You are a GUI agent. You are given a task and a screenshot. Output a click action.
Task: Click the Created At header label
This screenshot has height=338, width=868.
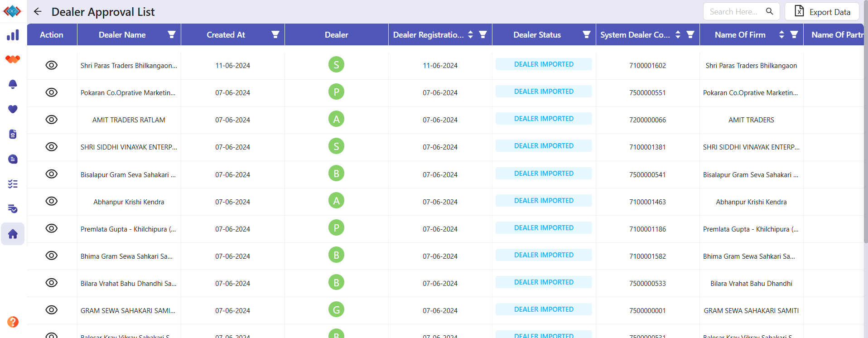(226, 34)
